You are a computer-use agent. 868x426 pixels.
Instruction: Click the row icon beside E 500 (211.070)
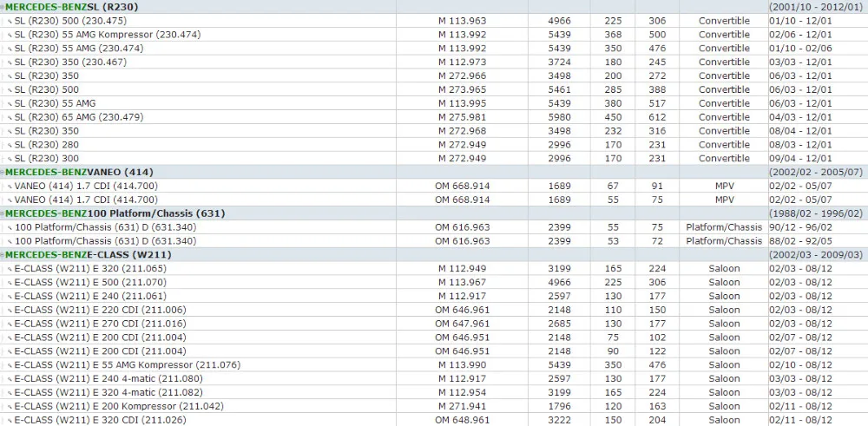pyautogui.click(x=10, y=283)
